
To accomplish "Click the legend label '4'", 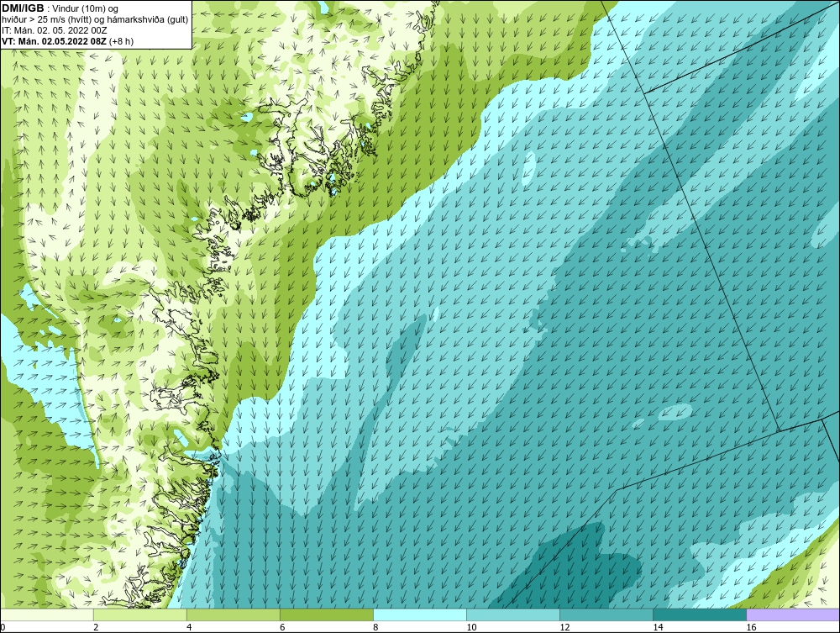I will pyautogui.click(x=189, y=627).
